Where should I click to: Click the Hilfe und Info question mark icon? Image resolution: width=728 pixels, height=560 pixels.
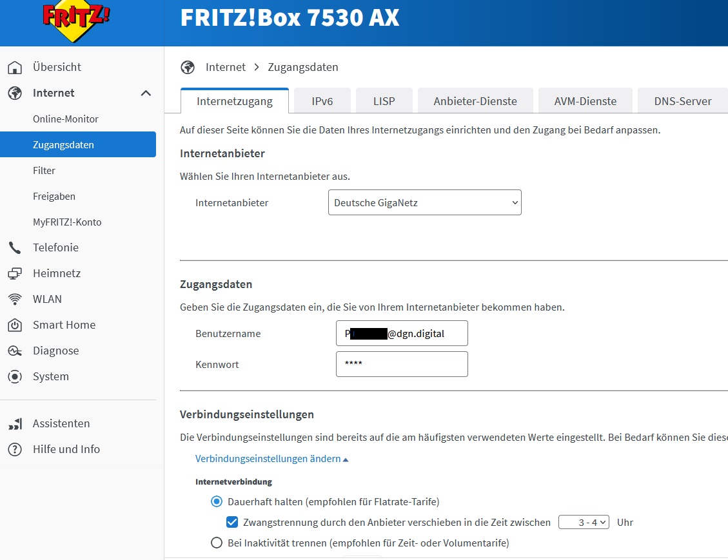coord(15,450)
